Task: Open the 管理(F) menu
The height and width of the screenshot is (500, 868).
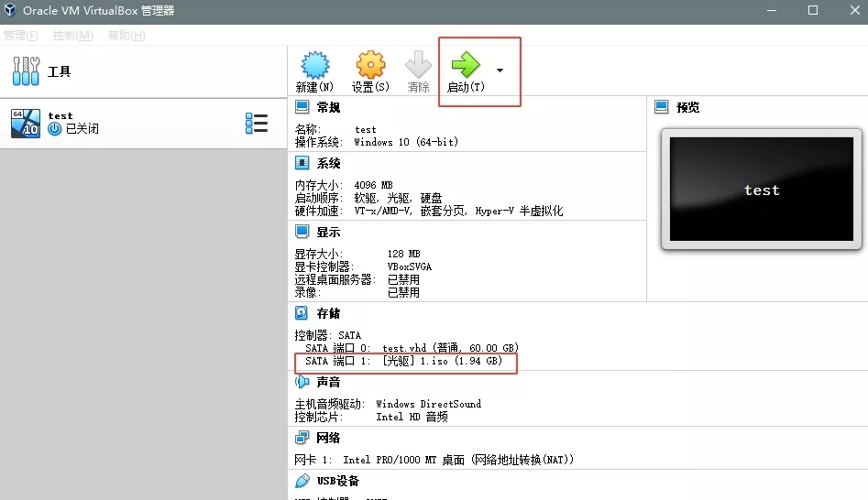Action: 20,36
